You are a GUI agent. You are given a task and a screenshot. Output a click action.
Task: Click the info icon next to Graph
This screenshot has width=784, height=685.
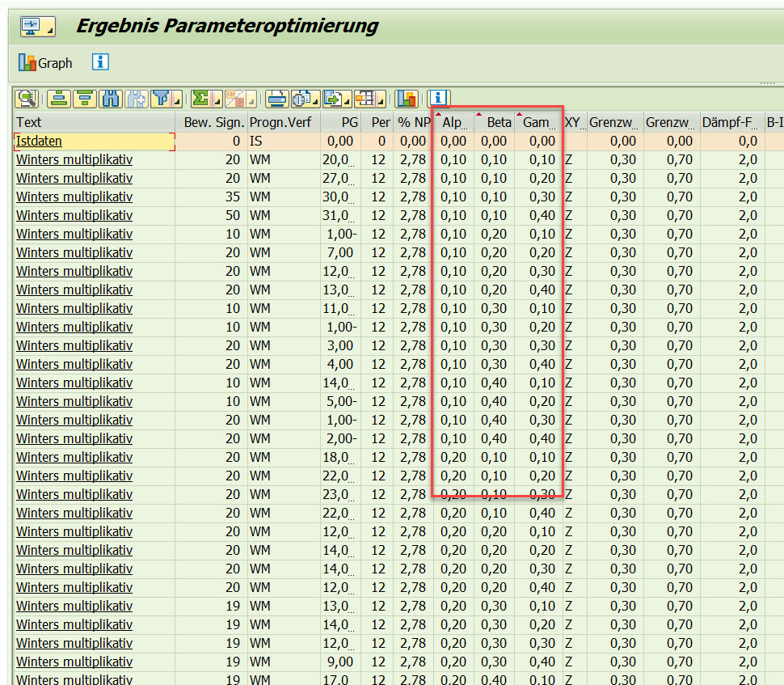(x=100, y=62)
